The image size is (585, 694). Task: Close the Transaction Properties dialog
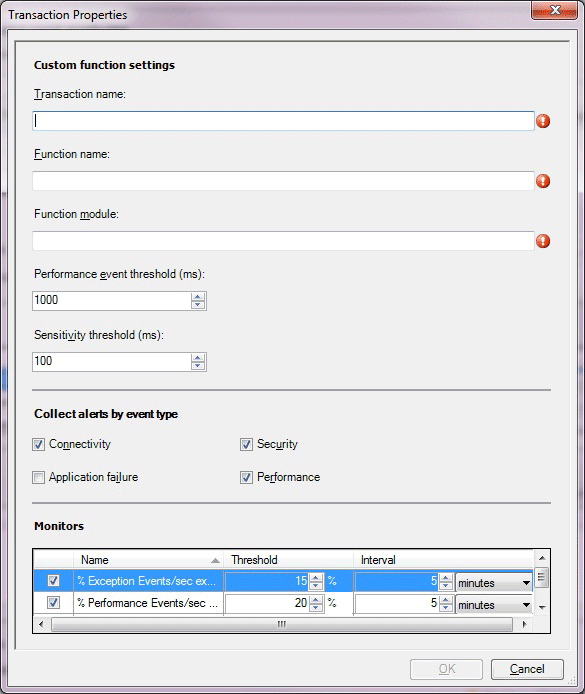pyautogui.click(x=555, y=10)
